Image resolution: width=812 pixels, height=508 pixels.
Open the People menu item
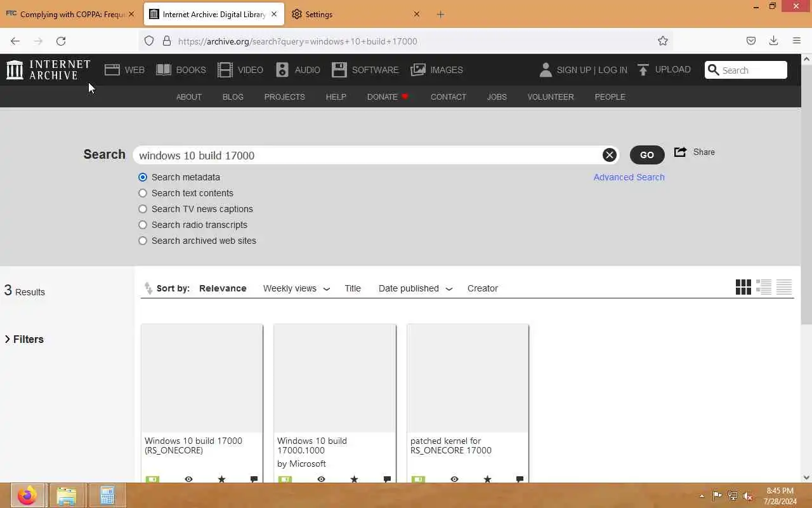point(610,97)
